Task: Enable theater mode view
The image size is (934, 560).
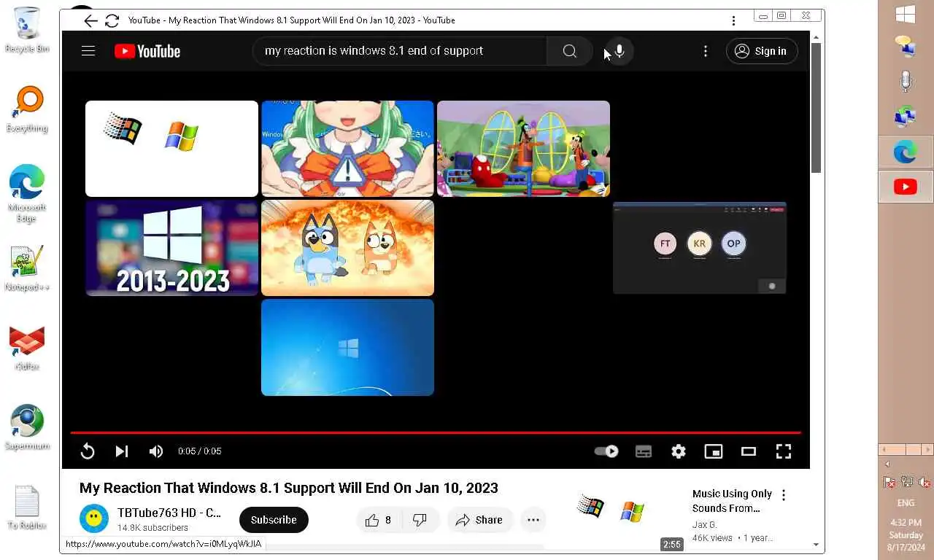Action: click(x=749, y=451)
